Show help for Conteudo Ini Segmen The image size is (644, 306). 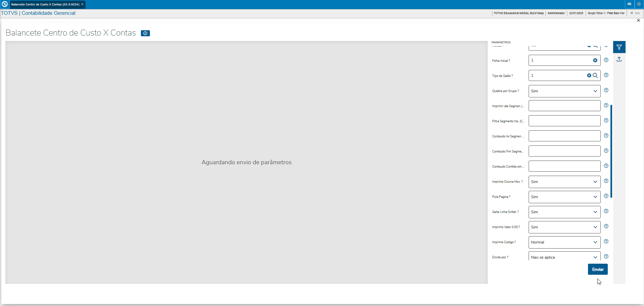tap(606, 136)
